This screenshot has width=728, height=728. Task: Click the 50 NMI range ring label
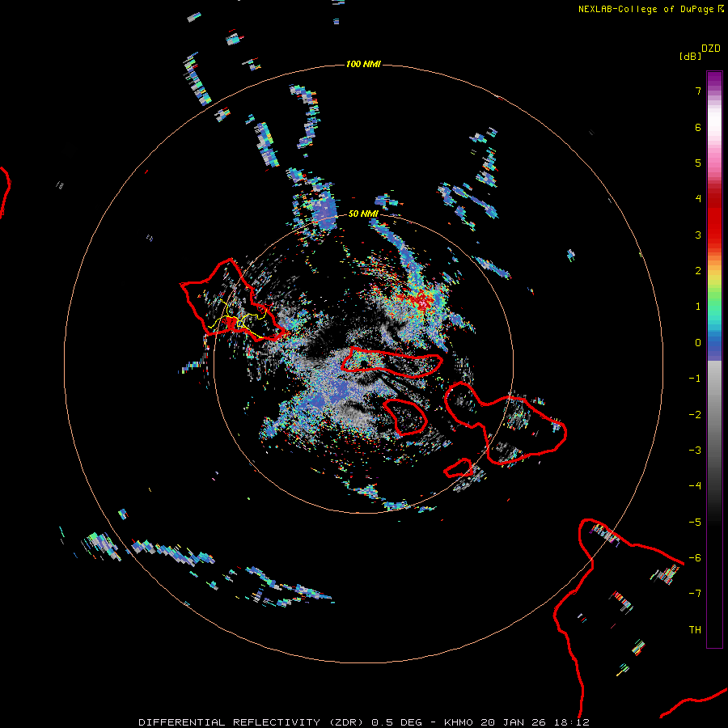coord(363,214)
